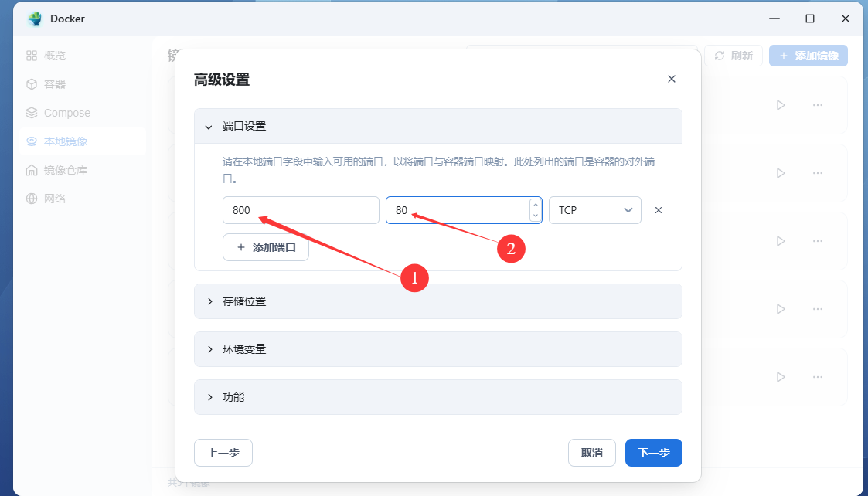Click 上一步 to go back
This screenshot has height=496, width=868.
[223, 453]
